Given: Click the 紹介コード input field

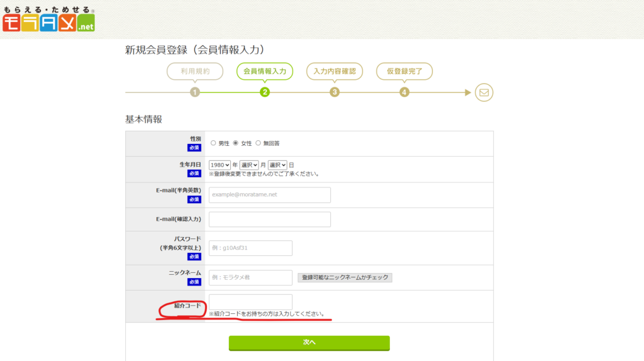Looking at the screenshot, I should (x=250, y=302).
